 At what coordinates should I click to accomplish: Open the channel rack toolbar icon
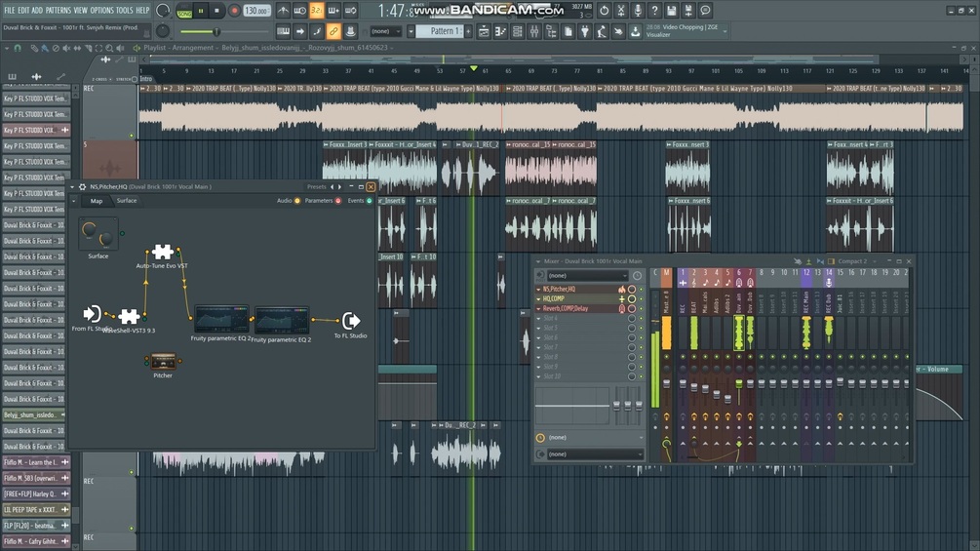518,31
